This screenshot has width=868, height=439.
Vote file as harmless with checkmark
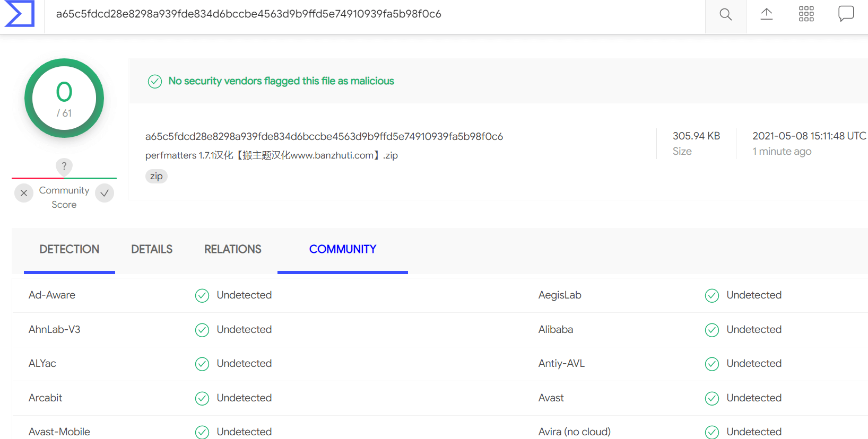pyautogui.click(x=105, y=193)
